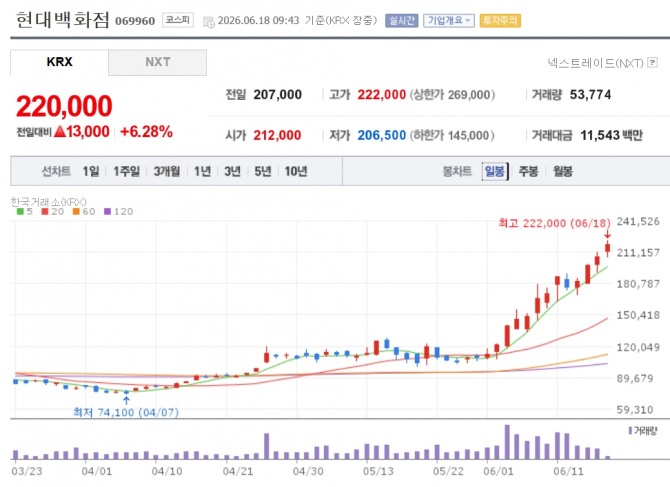Click the stock code 069960
The width and height of the screenshot is (670, 487).
[135, 21]
